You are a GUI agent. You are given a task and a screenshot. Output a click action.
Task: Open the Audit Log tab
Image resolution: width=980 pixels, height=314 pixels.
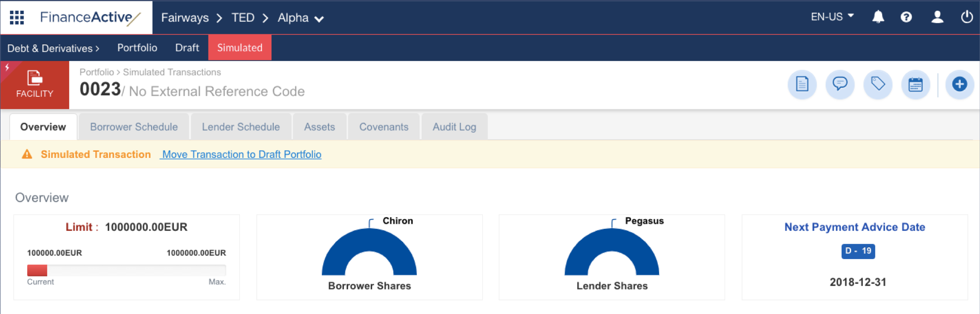click(x=454, y=127)
